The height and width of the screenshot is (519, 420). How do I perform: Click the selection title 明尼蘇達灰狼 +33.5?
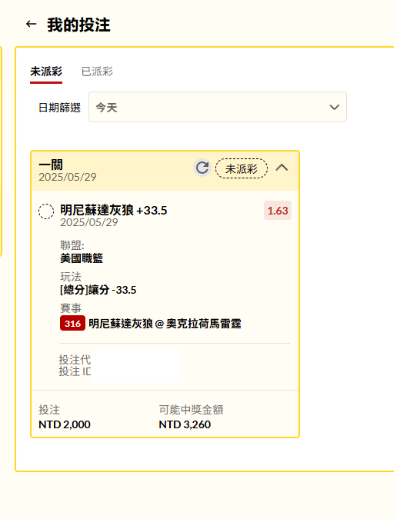tap(114, 210)
